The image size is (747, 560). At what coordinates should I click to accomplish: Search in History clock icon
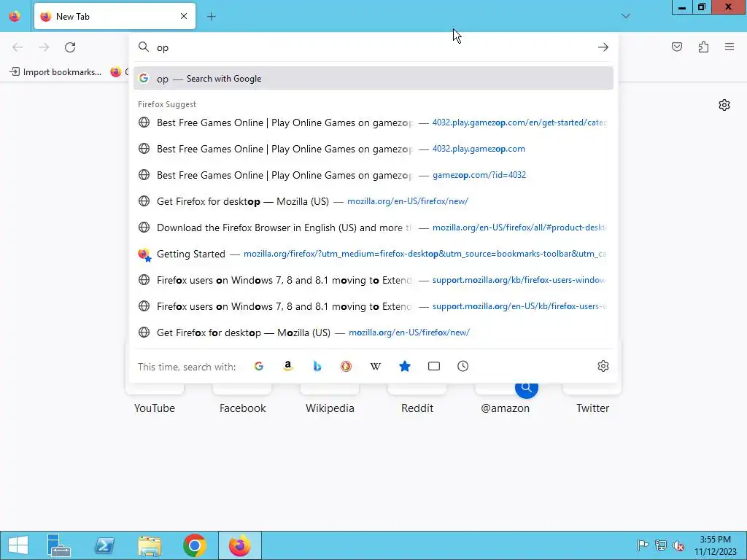coord(463,366)
